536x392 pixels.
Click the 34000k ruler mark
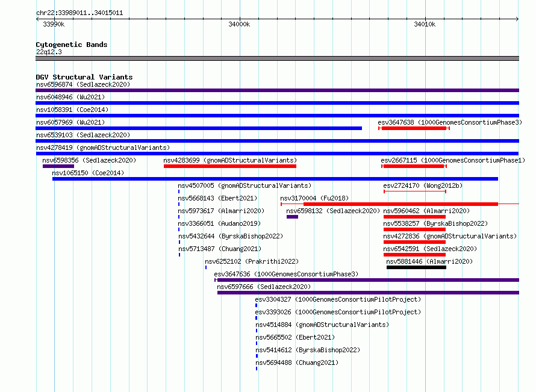point(239,24)
